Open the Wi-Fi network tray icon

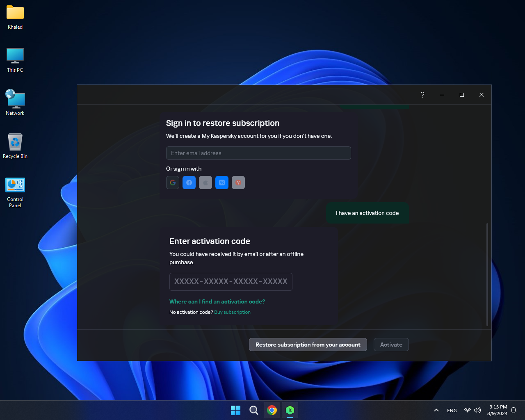coord(467,410)
